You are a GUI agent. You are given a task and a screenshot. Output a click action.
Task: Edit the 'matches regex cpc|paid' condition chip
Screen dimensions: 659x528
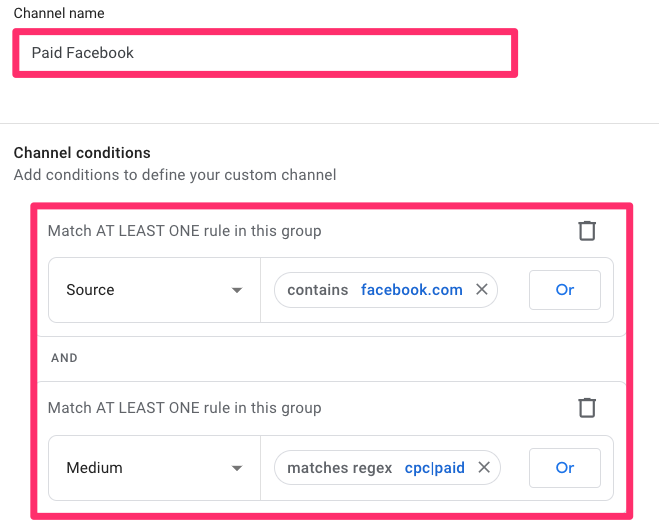click(339, 468)
